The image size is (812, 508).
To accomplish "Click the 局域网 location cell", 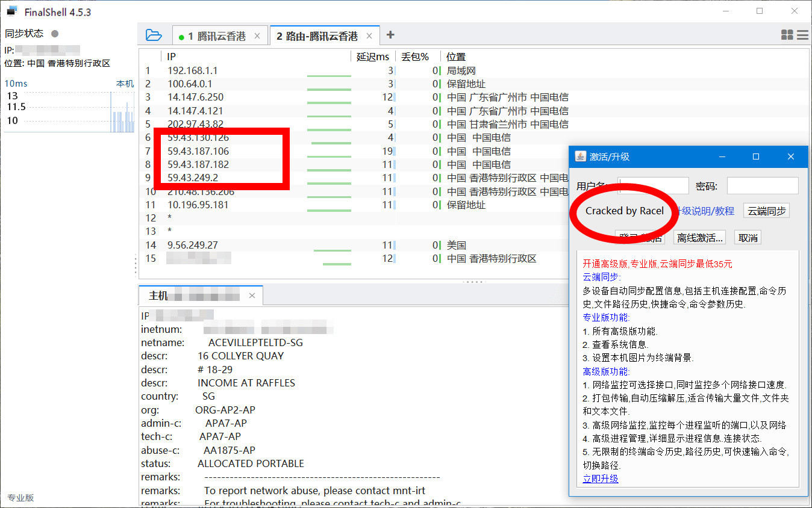I will click(461, 70).
